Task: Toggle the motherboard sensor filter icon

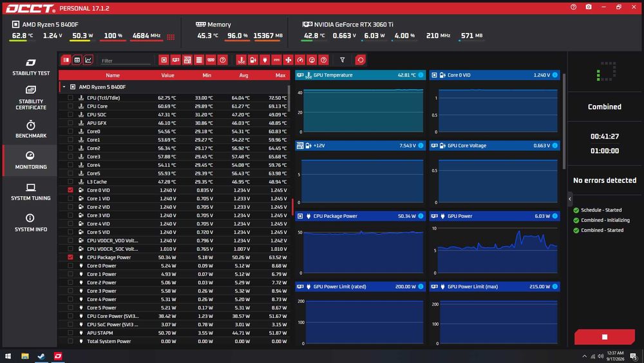Action: pyautogui.click(x=187, y=60)
